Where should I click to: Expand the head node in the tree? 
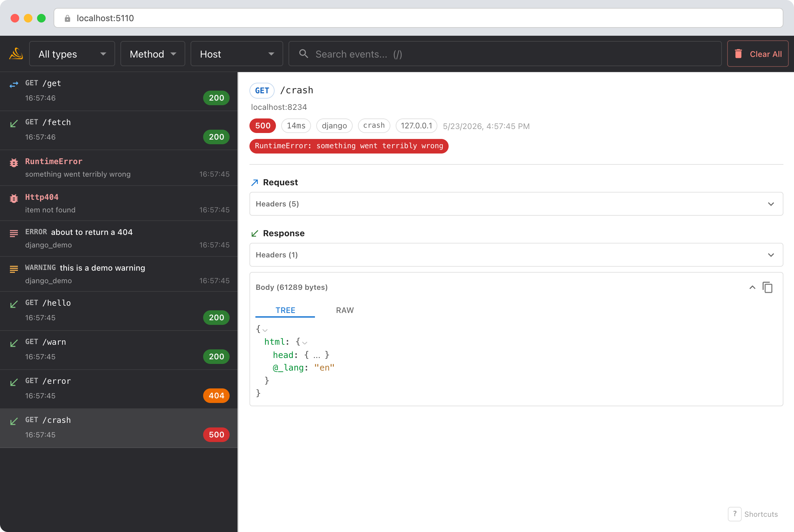(x=317, y=355)
